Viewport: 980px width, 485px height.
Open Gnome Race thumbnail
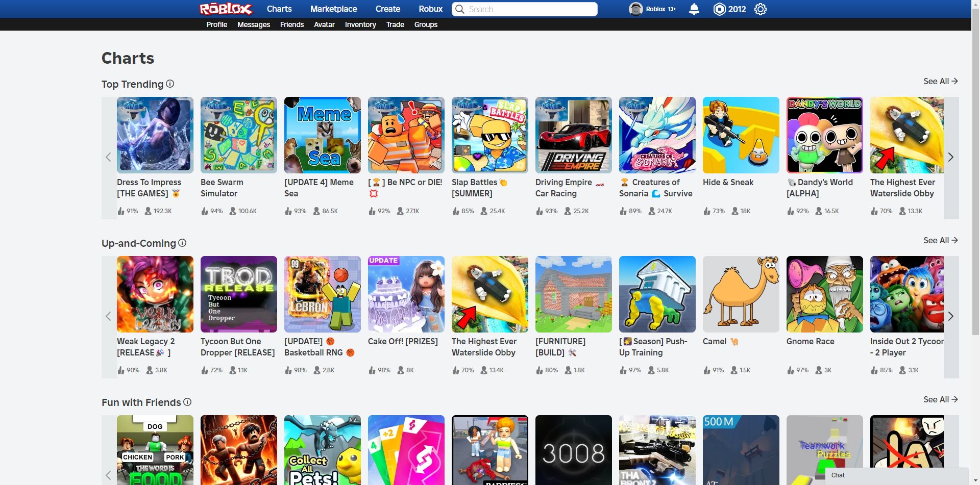coord(825,294)
